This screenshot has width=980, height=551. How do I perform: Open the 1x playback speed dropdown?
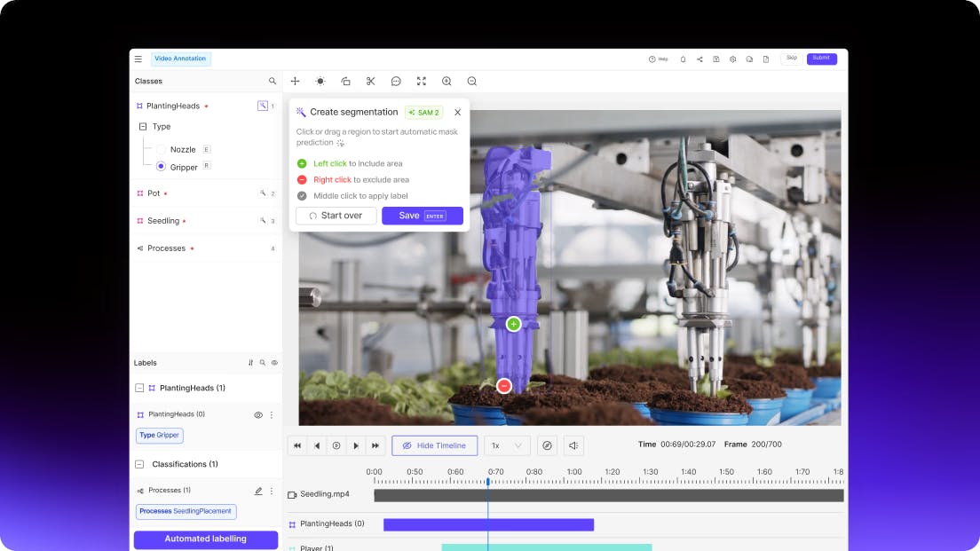point(507,445)
